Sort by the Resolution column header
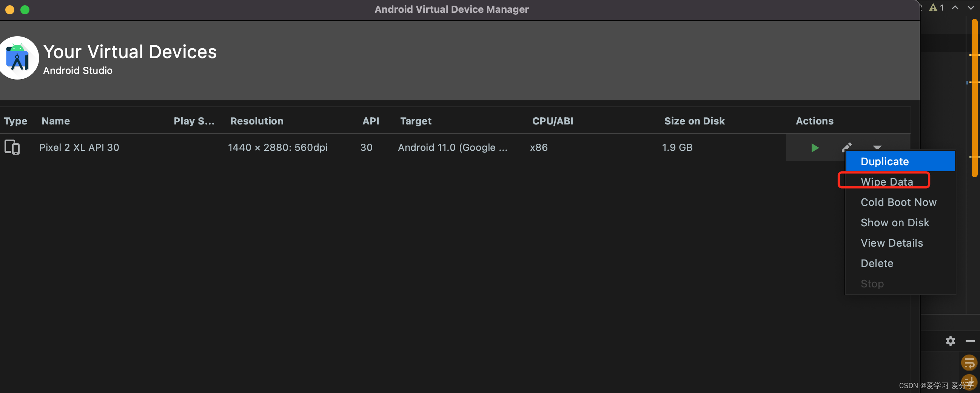Screen dimensions: 980x393 257,121
